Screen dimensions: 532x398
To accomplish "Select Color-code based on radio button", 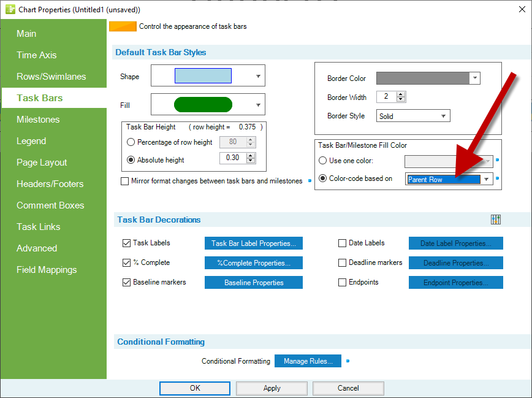I will [x=322, y=178].
